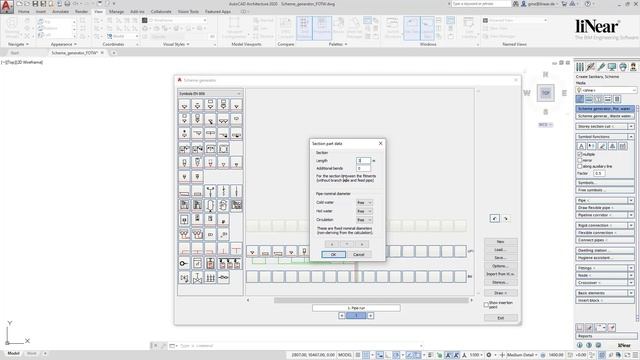This screenshot has height=360, width=640.
Task: Click the Length input field
Action: tap(363, 160)
